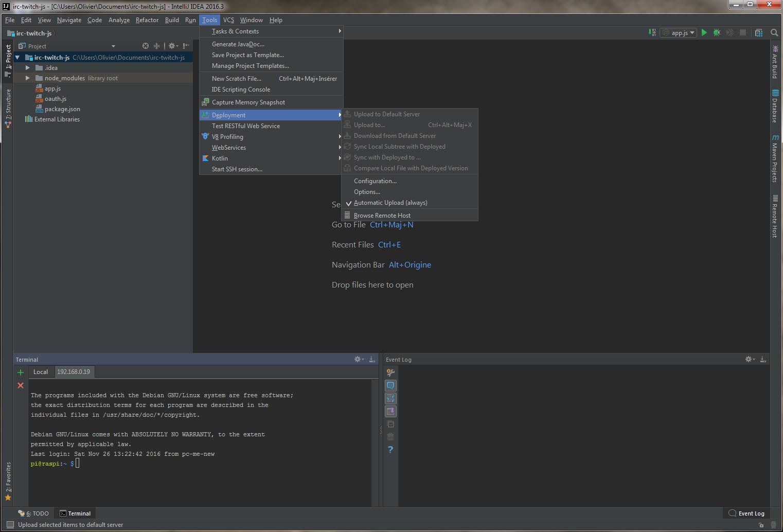Click the Event Log button in status bar

click(746, 513)
